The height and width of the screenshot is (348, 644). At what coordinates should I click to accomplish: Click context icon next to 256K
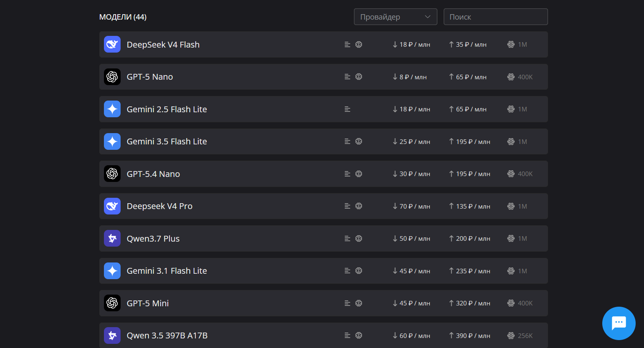tap(511, 335)
